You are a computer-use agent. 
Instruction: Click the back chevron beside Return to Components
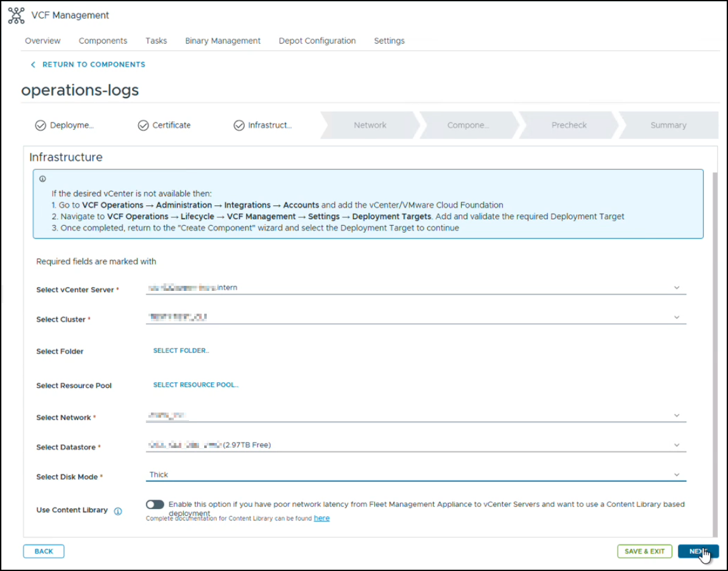point(33,65)
